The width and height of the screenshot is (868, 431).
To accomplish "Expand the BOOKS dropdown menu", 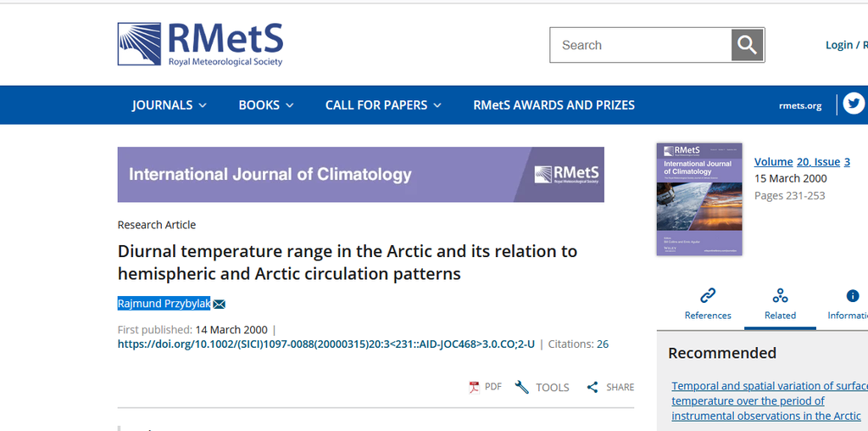I will point(266,105).
